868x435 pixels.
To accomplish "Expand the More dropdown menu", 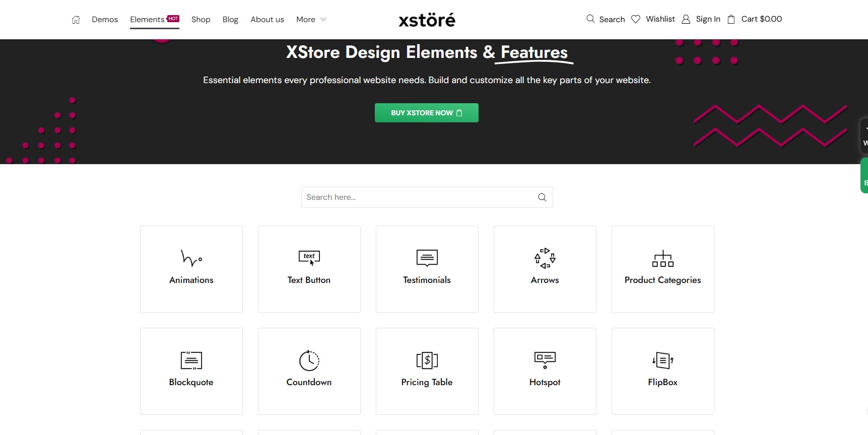I will coord(311,20).
